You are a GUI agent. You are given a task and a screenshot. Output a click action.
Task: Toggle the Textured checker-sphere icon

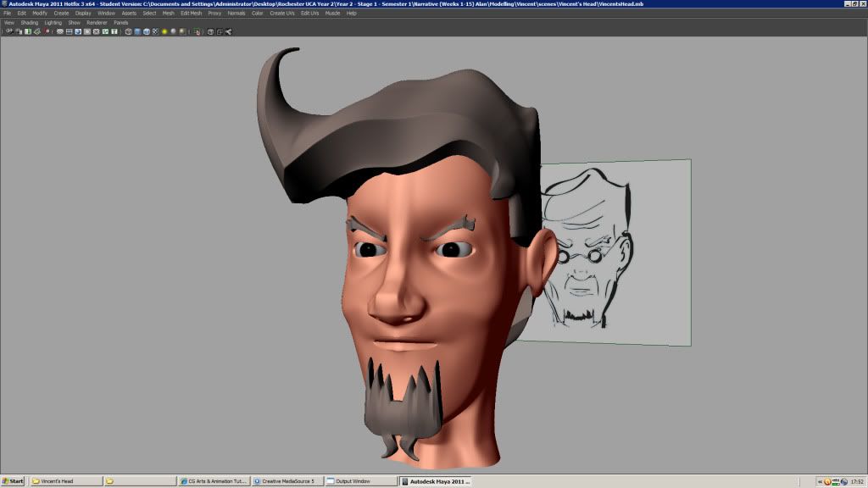(156, 31)
